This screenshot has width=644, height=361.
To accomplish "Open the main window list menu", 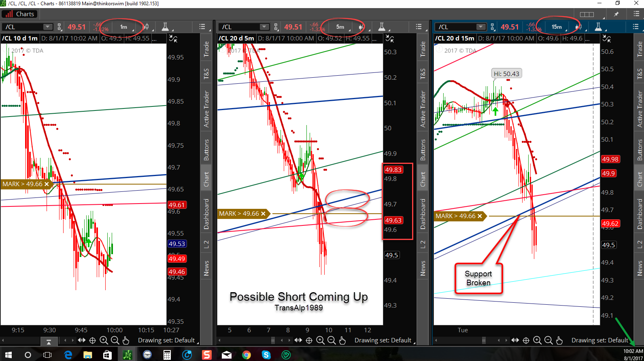I will click(x=636, y=14).
